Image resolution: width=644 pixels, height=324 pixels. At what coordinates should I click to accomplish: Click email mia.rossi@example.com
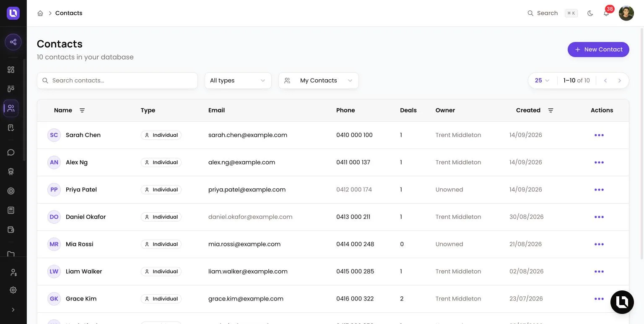(244, 244)
